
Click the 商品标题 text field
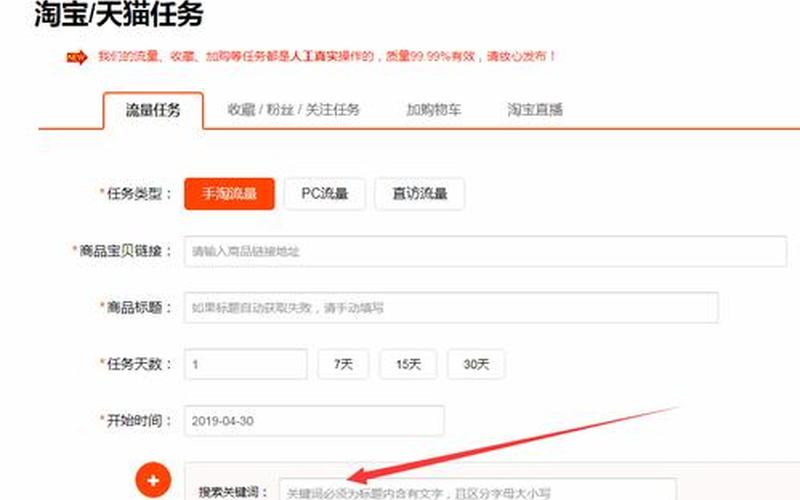pos(451,308)
